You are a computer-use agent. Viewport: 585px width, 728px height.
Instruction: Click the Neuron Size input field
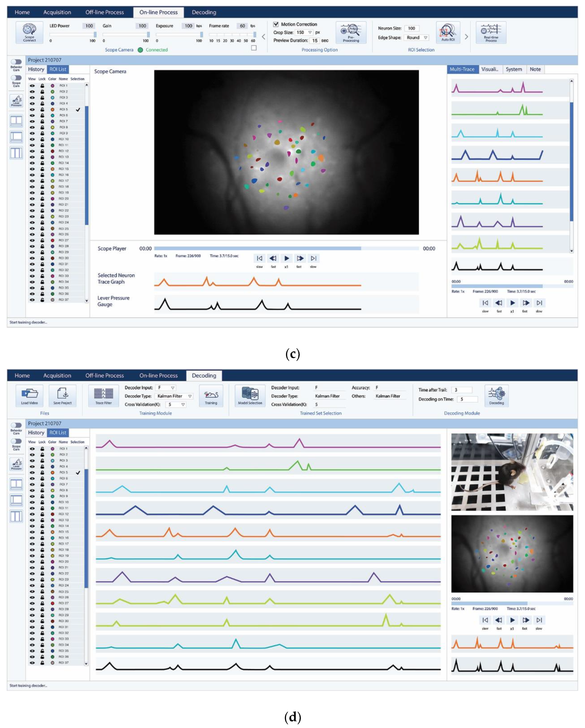[411, 28]
